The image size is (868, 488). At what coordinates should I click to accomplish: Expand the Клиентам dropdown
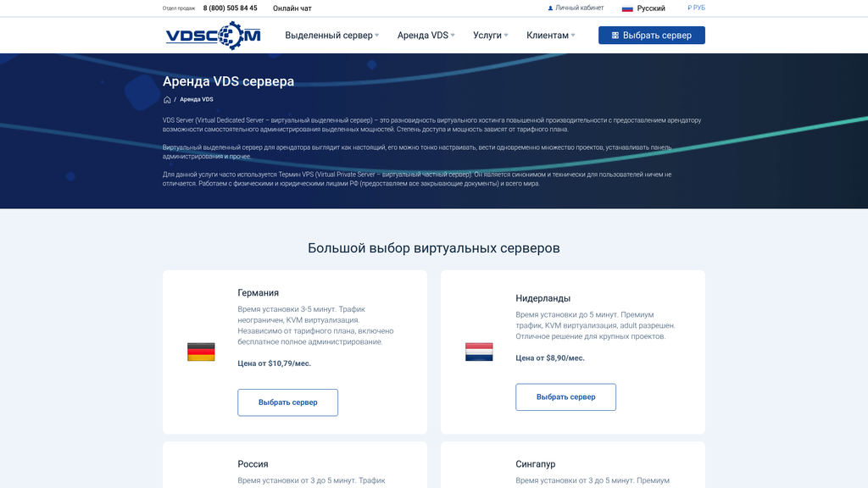tap(549, 35)
